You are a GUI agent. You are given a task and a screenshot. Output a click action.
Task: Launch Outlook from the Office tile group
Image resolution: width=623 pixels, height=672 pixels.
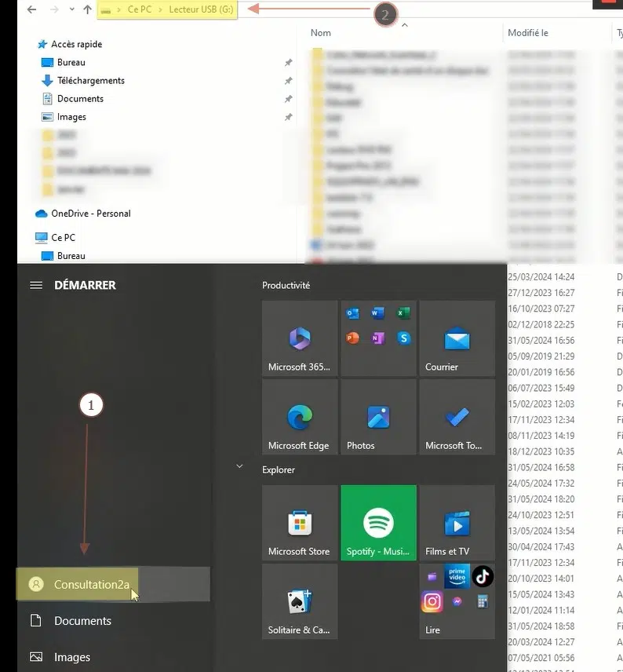[x=352, y=313]
